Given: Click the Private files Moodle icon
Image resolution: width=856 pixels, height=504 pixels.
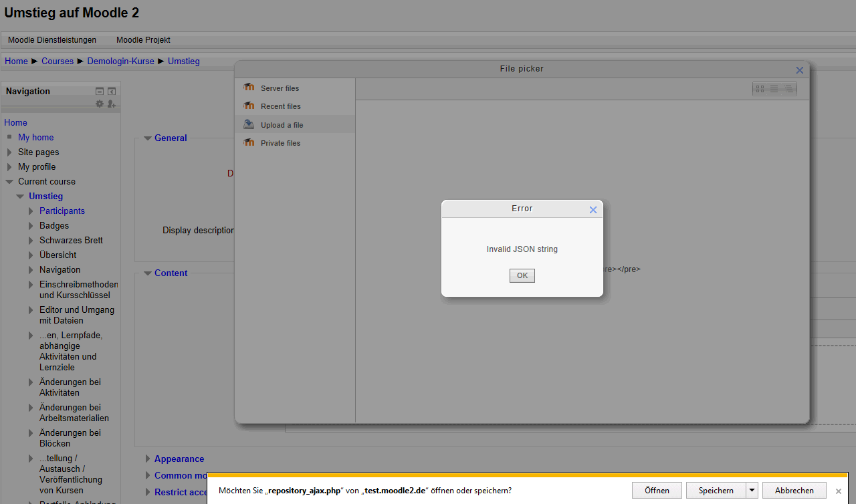Looking at the screenshot, I should tap(249, 142).
